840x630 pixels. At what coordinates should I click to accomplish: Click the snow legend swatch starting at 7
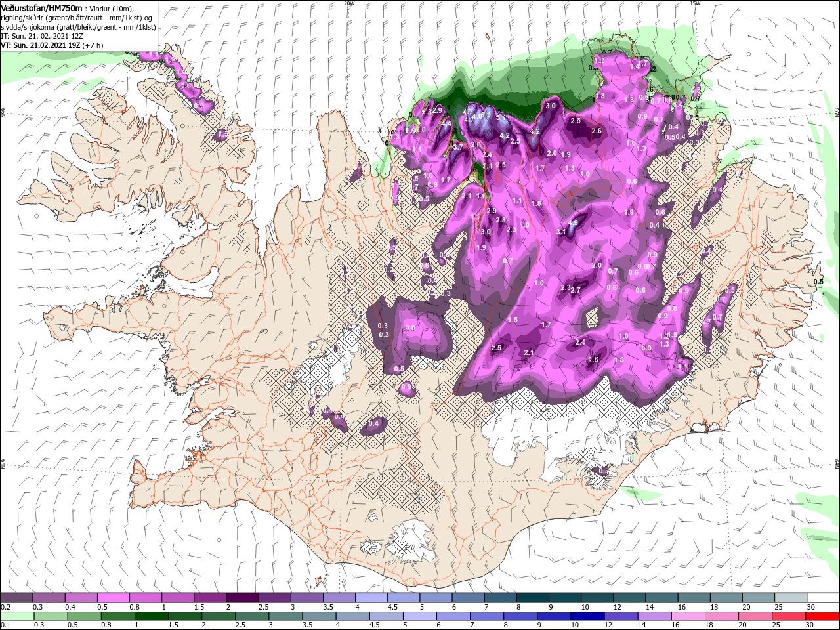point(499,598)
